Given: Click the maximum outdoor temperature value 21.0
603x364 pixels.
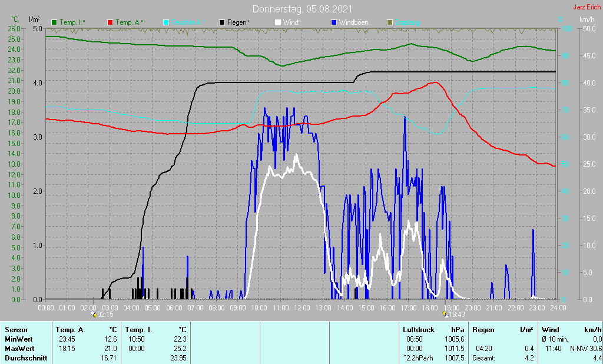Looking at the screenshot, I should tap(110, 349).
